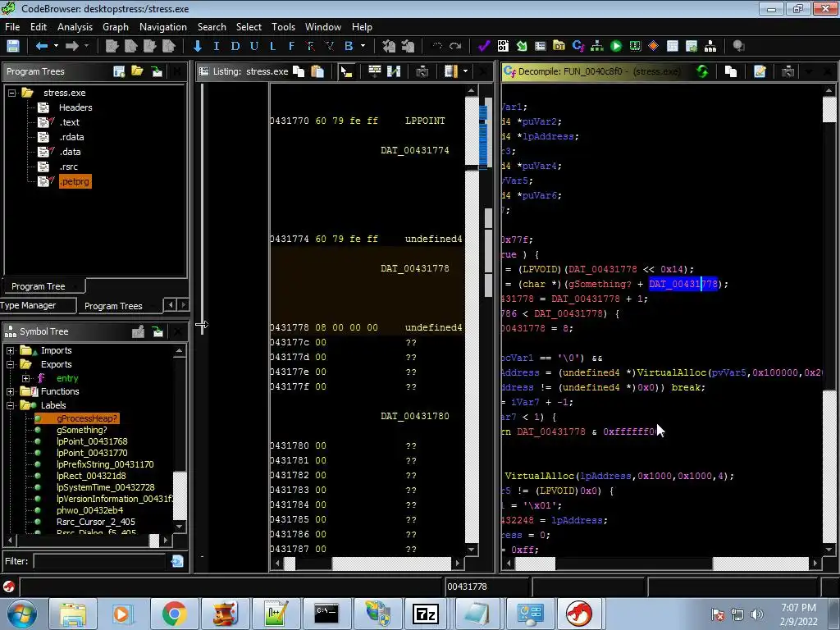Collapse the Labels folder in Symbol Tree
840x630 pixels.
[10, 405]
